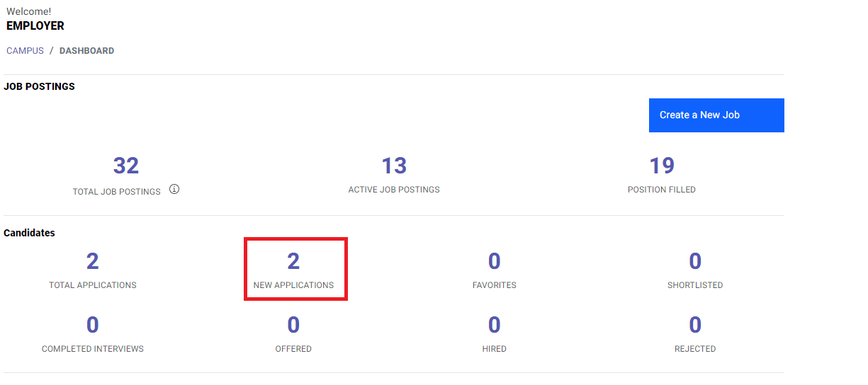Click the SHORTLISTED label
The image size is (868, 385).
point(695,285)
